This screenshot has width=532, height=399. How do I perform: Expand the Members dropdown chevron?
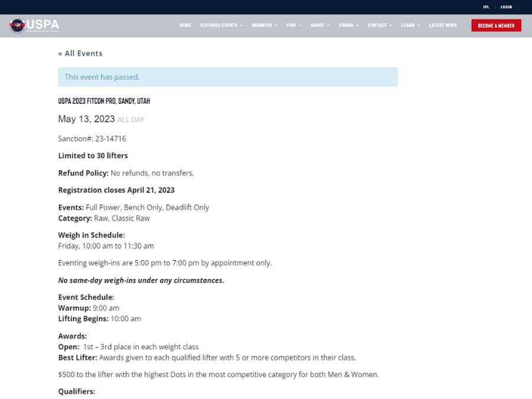(276, 26)
